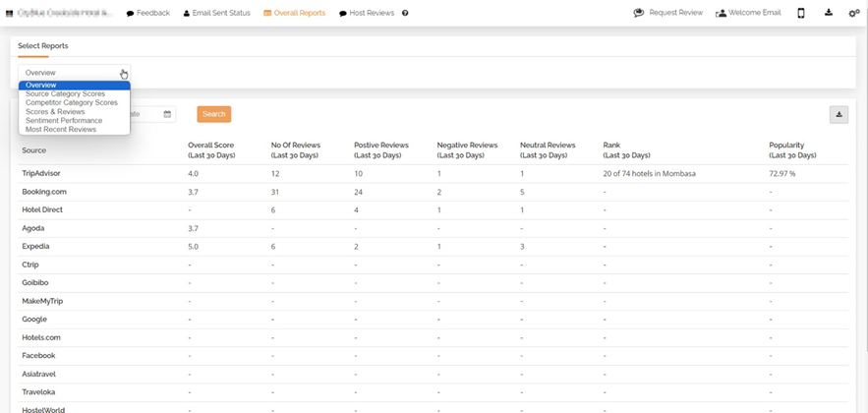Click the help question mark icon
Screen dimensions: 868x413
click(x=405, y=14)
